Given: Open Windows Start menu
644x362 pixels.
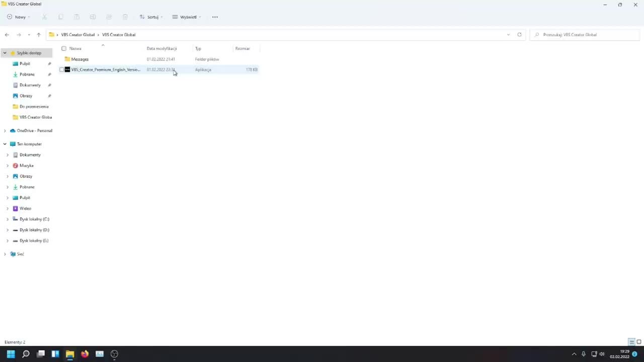Looking at the screenshot, I should tap(11, 354).
